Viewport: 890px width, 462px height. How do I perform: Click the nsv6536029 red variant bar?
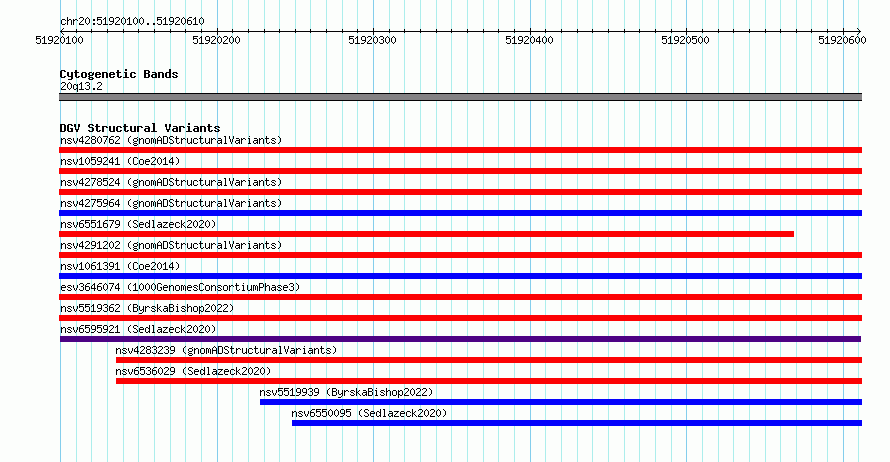pos(489,381)
